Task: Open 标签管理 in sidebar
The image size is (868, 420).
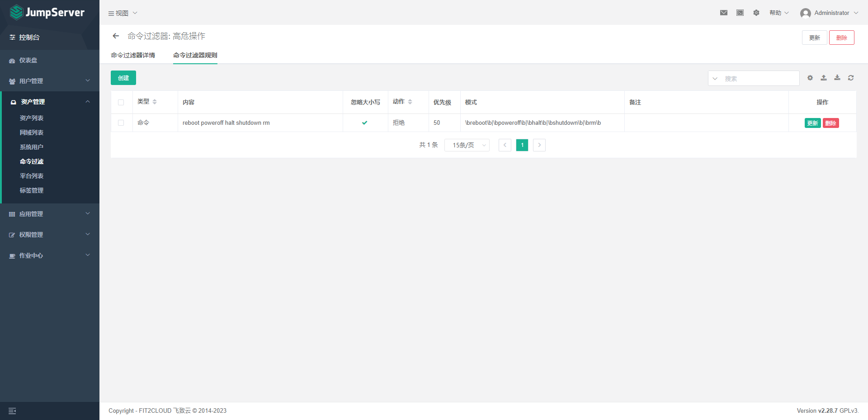Action: (32, 190)
